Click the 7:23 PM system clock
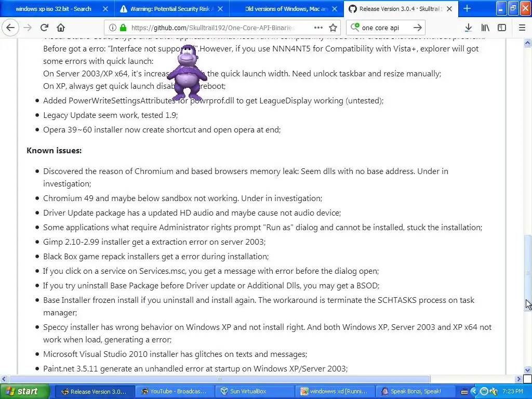 click(512, 392)
